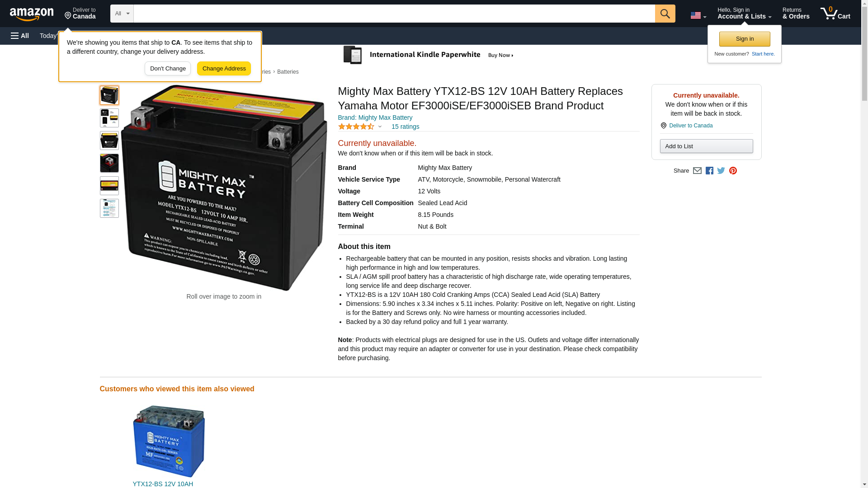Share product via email icon

(x=697, y=171)
